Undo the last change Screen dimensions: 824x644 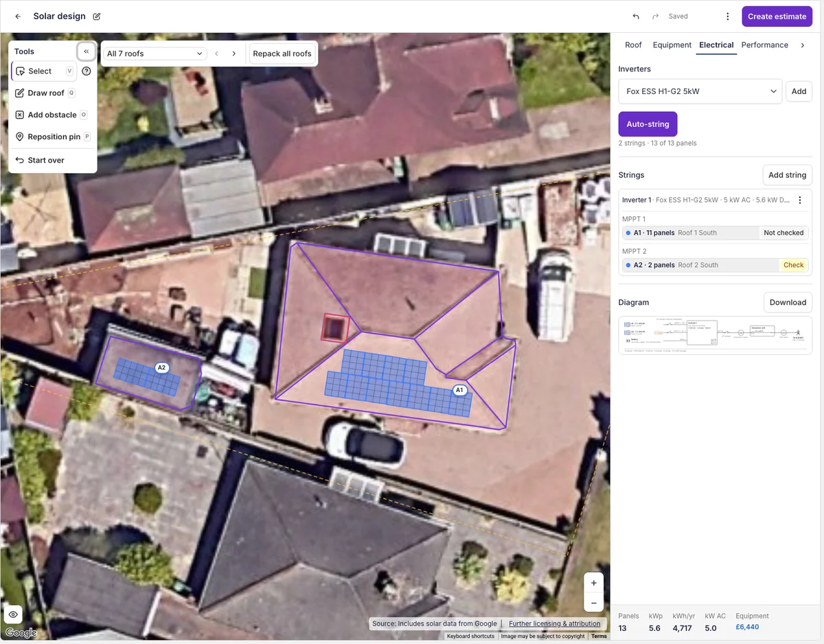pos(636,16)
